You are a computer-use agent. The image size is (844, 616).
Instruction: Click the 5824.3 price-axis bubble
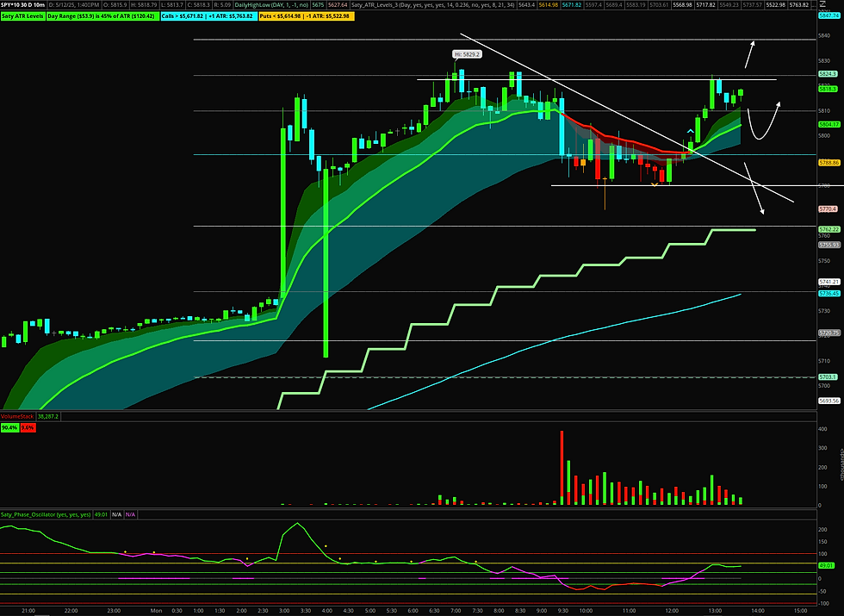pyautogui.click(x=828, y=74)
